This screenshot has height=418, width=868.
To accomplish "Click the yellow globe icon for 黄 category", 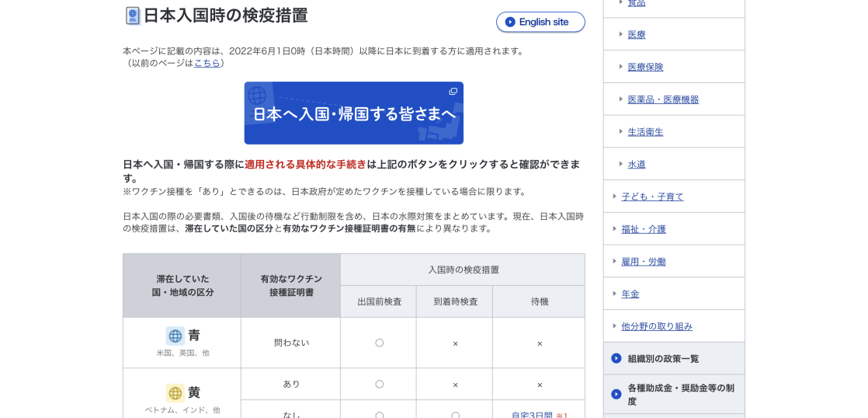I will coord(175,392).
